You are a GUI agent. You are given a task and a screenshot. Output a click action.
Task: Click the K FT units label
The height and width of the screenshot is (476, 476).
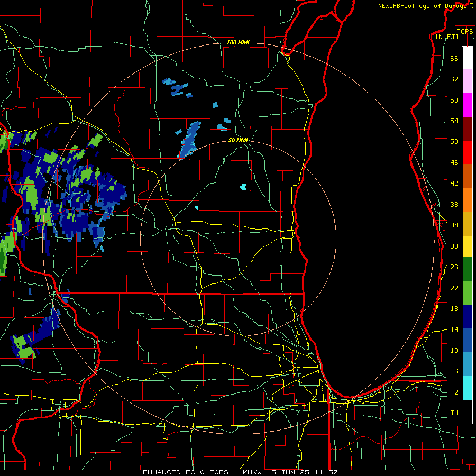click(x=447, y=36)
